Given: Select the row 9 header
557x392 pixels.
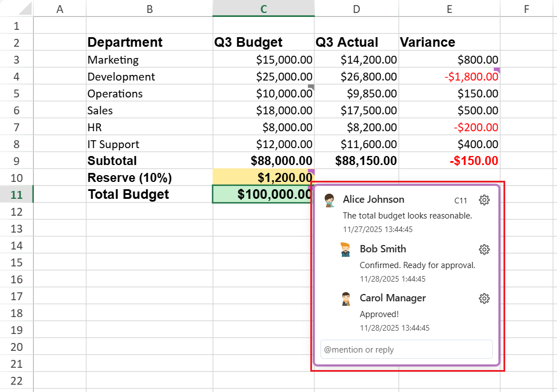Looking at the screenshot, I should [x=16, y=161].
